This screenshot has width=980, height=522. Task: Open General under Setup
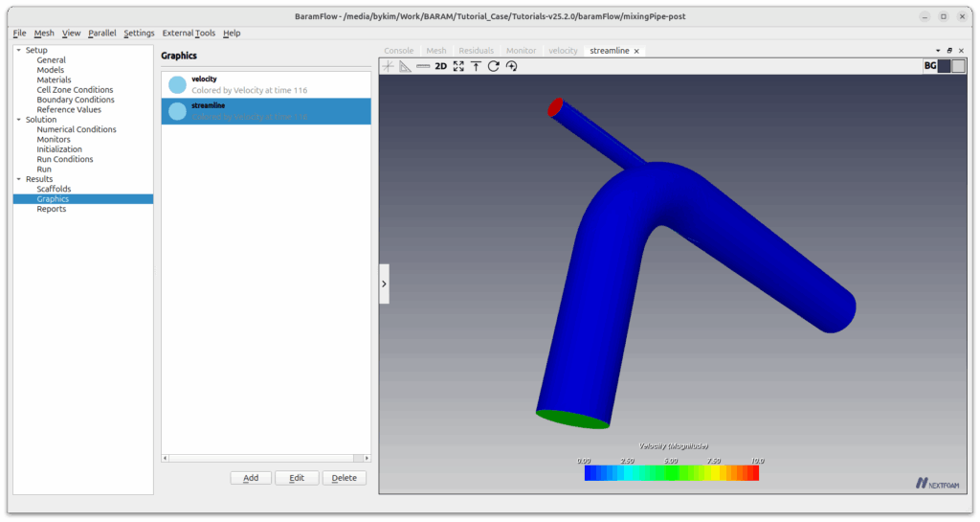(52, 60)
